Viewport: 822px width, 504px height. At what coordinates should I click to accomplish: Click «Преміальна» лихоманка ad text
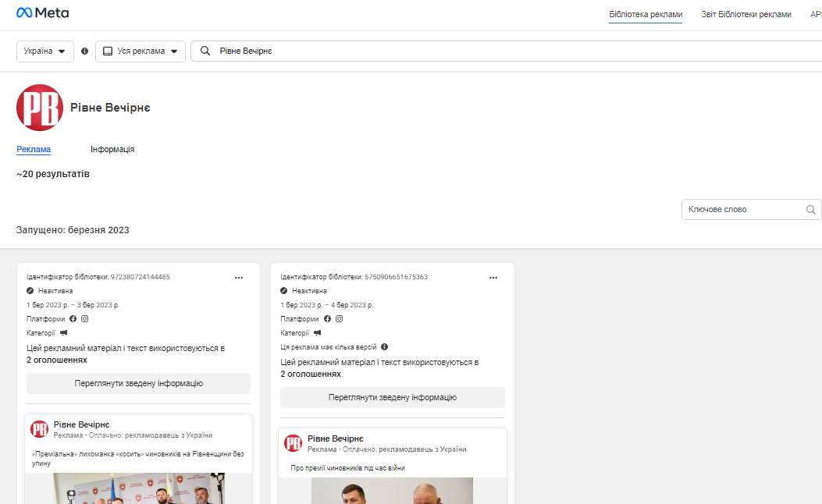pyautogui.click(x=138, y=459)
